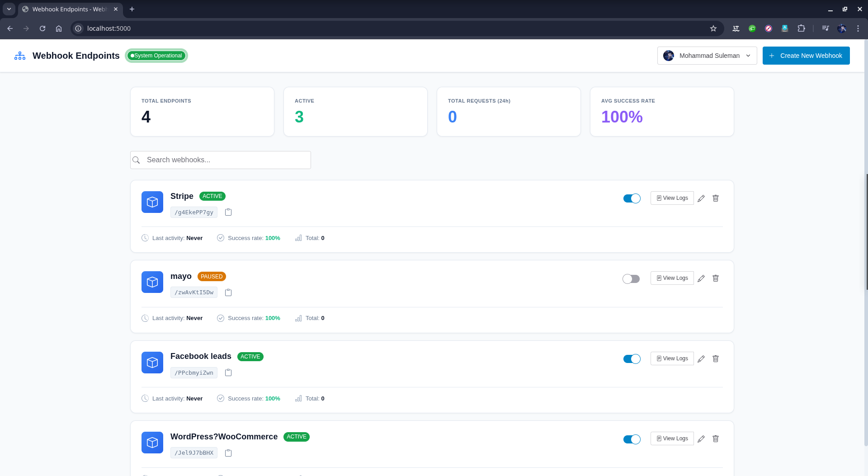Click the mayo webhook cube icon
868x476 pixels.
click(152, 282)
